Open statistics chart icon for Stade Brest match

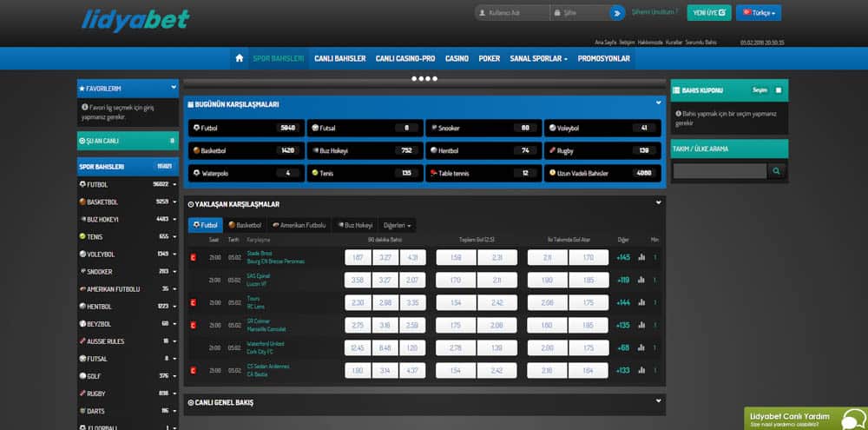pos(641,257)
